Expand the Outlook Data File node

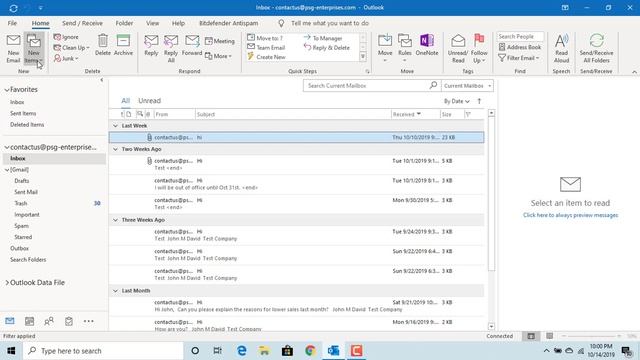coord(7,282)
